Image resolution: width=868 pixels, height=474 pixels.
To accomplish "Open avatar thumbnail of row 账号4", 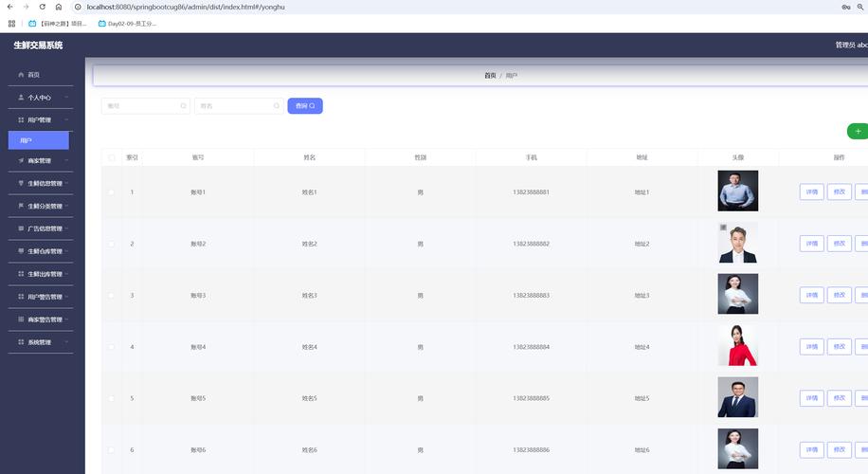I will pos(738,345).
